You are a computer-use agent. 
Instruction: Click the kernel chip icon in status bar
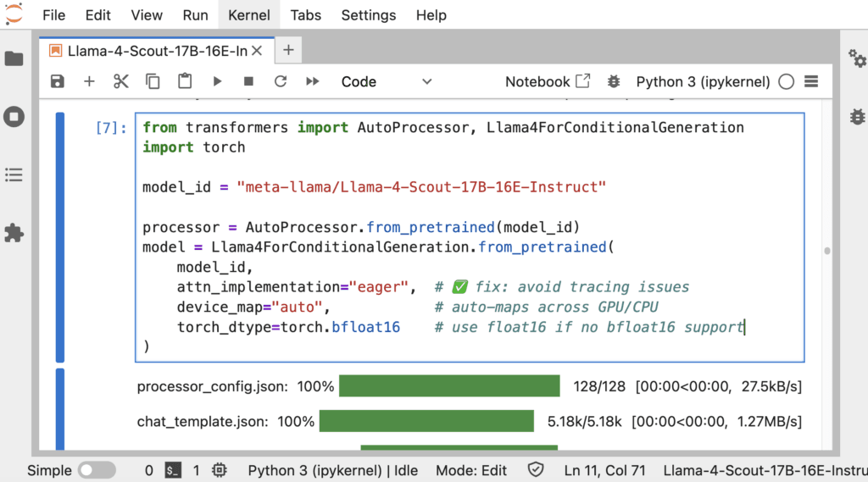[220, 470]
